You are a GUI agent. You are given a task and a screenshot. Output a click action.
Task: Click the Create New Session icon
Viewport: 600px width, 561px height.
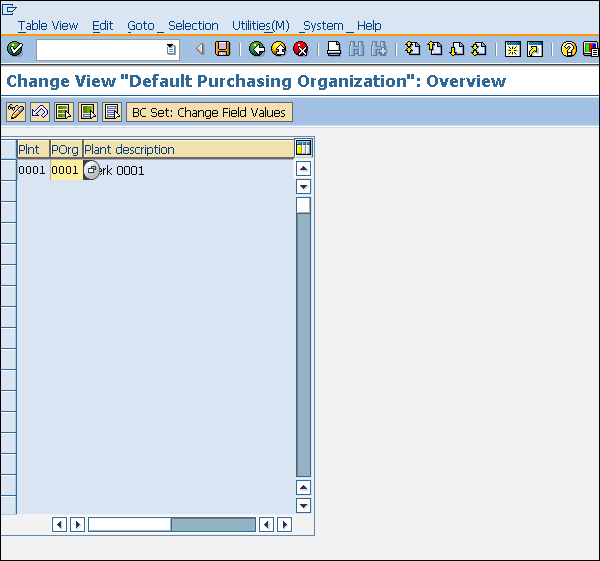(512, 49)
